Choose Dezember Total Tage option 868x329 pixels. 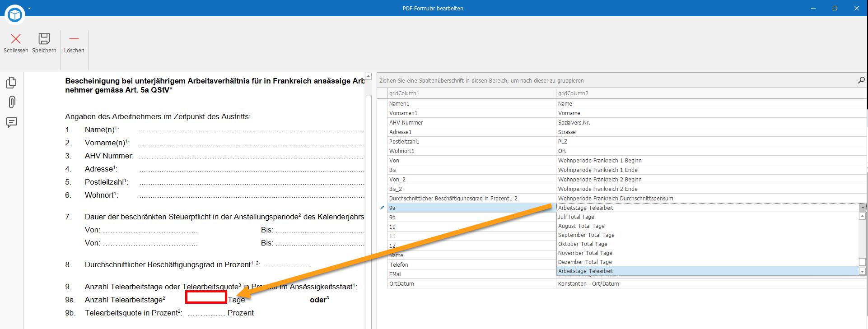pyautogui.click(x=708, y=262)
